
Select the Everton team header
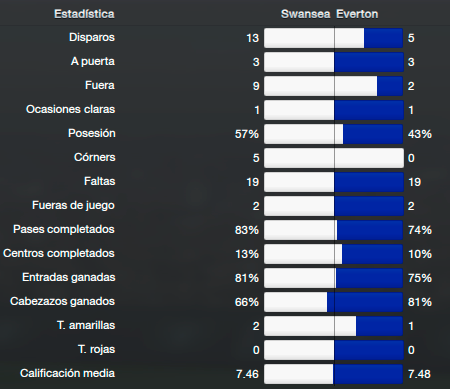357,14
